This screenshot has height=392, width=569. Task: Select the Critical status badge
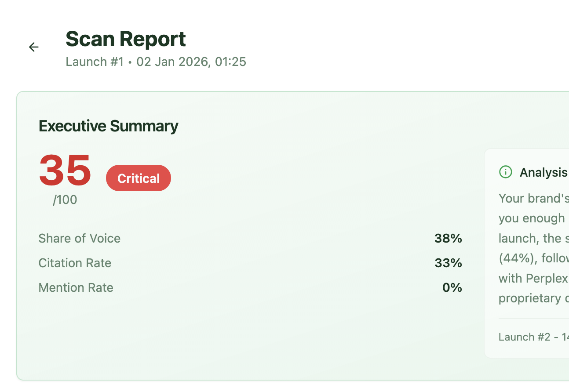138,178
